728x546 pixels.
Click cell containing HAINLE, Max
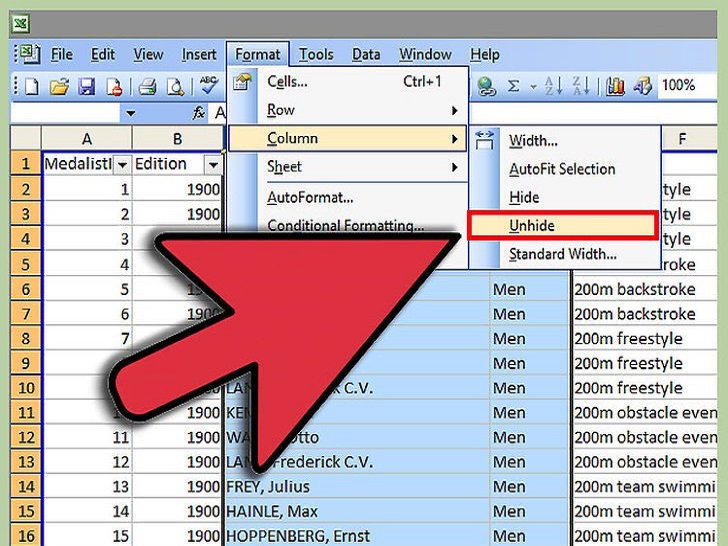click(357, 511)
